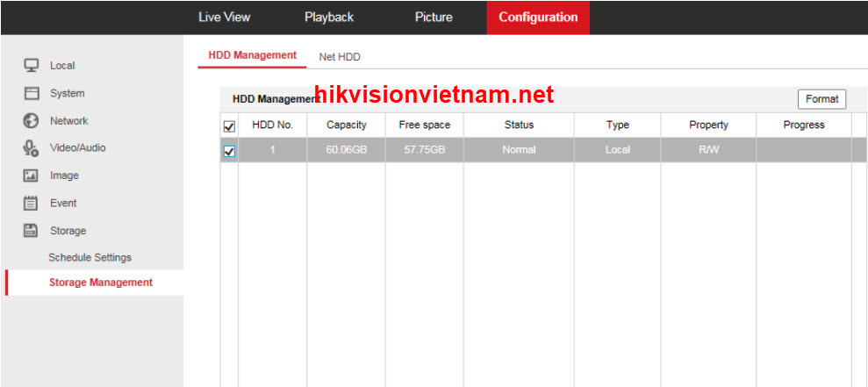Viewport: 868px width, 387px height.
Task: Switch to the Playback tab
Action: tap(329, 18)
